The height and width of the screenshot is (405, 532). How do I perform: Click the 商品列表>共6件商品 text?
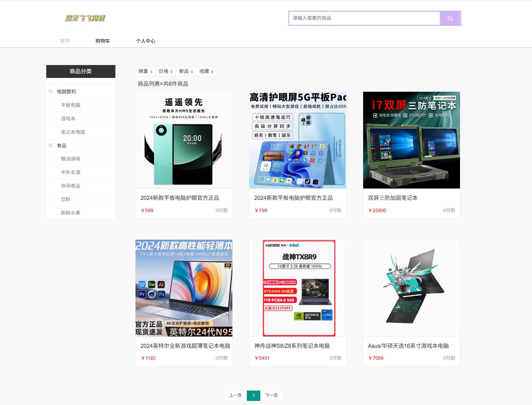pos(163,84)
